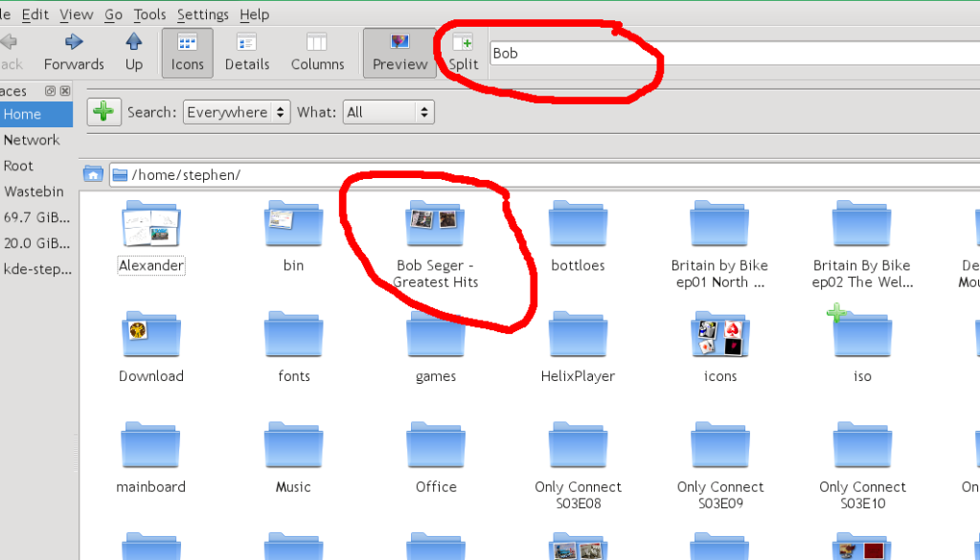
Task: Click the Split view button
Action: (463, 53)
